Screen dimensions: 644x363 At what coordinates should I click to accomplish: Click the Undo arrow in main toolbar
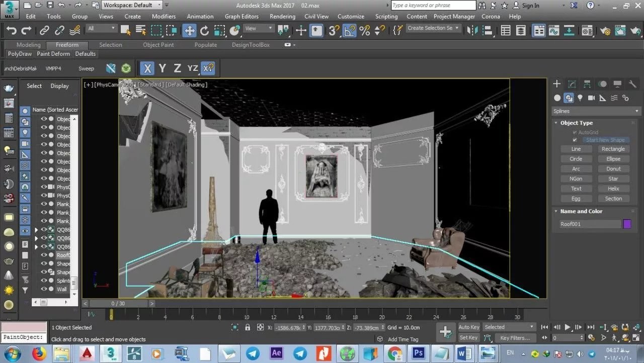tap(11, 31)
